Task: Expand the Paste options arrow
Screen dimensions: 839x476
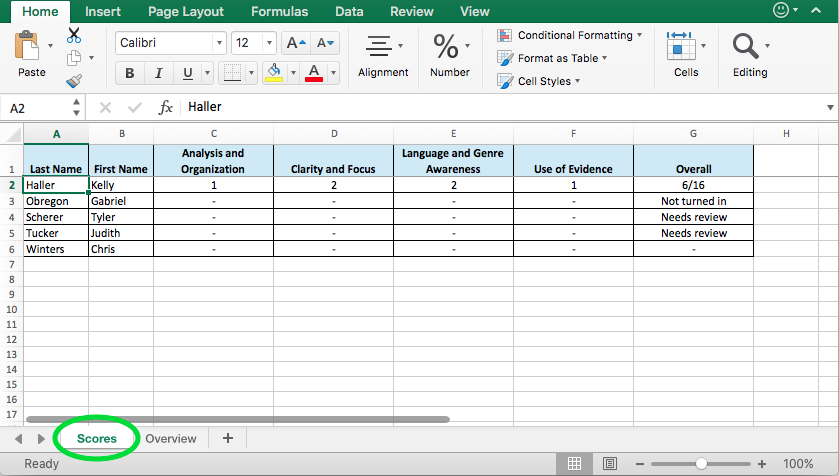Action: (x=50, y=46)
